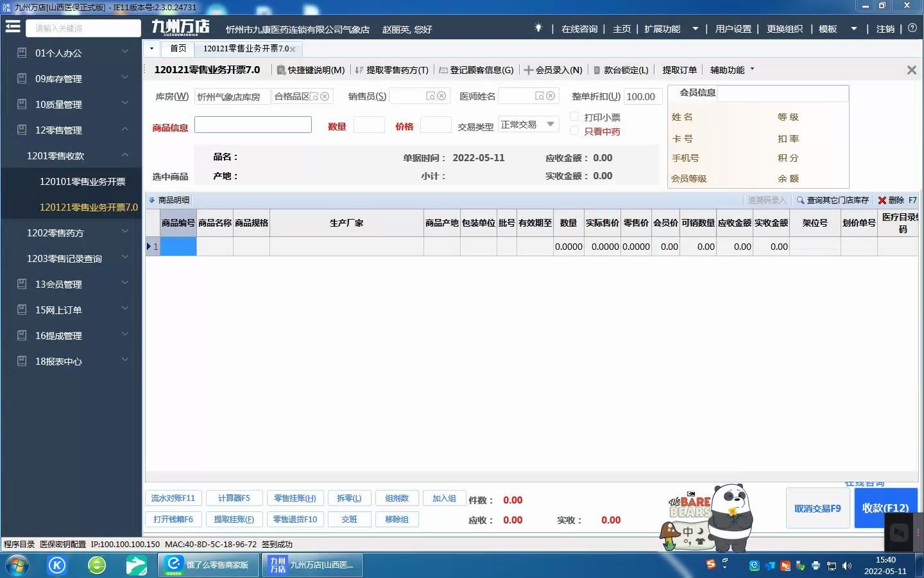The height and width of the screenshot is (578, 924).
Task: Open the tab list dropdown arrow
Action: (x=151, y=49)
